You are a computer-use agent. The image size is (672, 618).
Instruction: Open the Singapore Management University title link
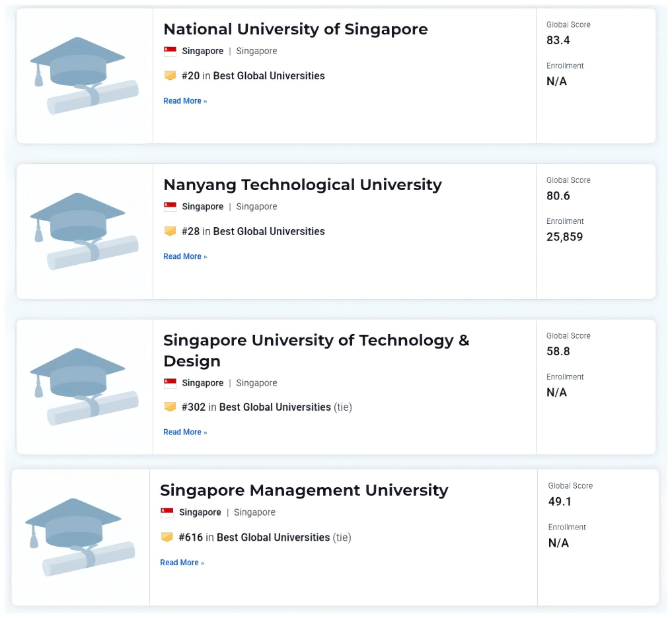click(304, 491)
